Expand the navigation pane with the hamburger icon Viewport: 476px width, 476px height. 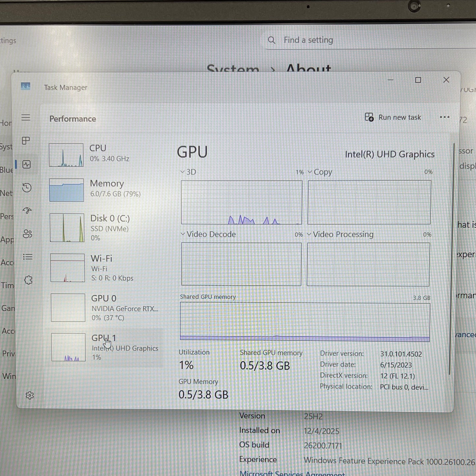pos(26,117)
